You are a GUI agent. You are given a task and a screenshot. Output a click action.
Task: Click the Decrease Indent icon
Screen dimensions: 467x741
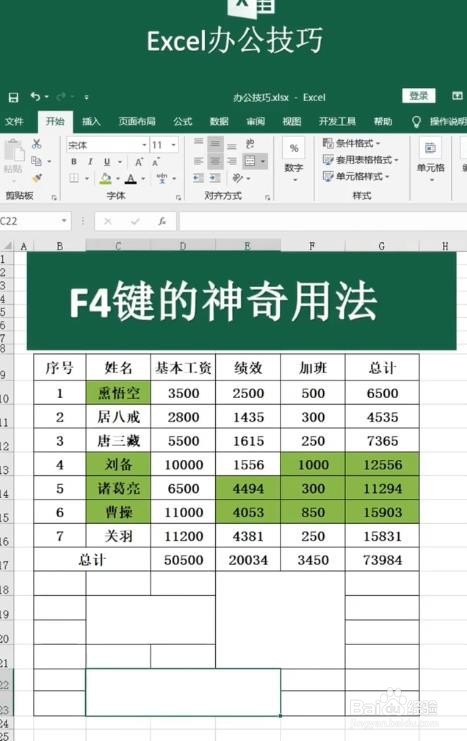199,178
